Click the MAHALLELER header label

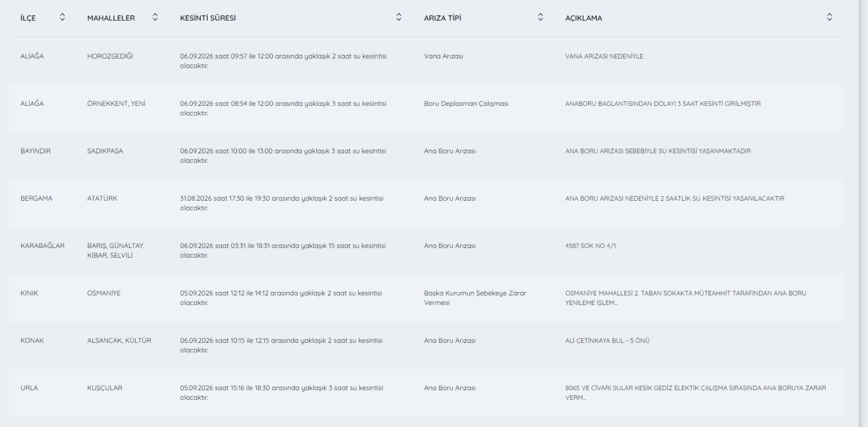(x=111, y=18)
